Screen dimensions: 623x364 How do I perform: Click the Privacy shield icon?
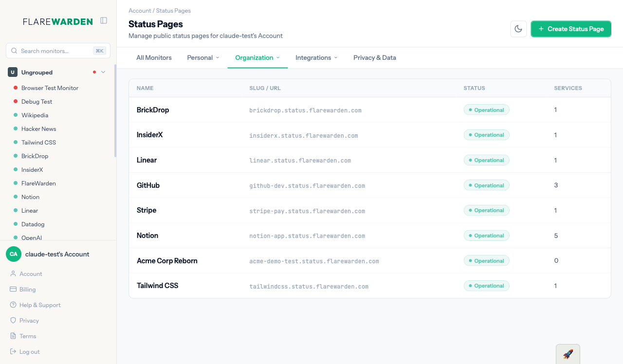coord(14,321)
